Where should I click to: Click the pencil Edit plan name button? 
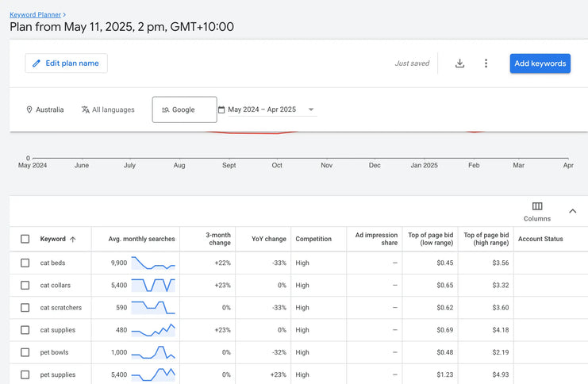point(66,63)
